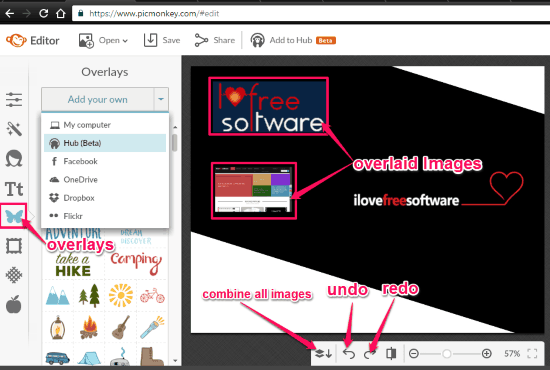Click the Add your own button
This screenshot has height=370, width=550.
[x=98, y=99]
